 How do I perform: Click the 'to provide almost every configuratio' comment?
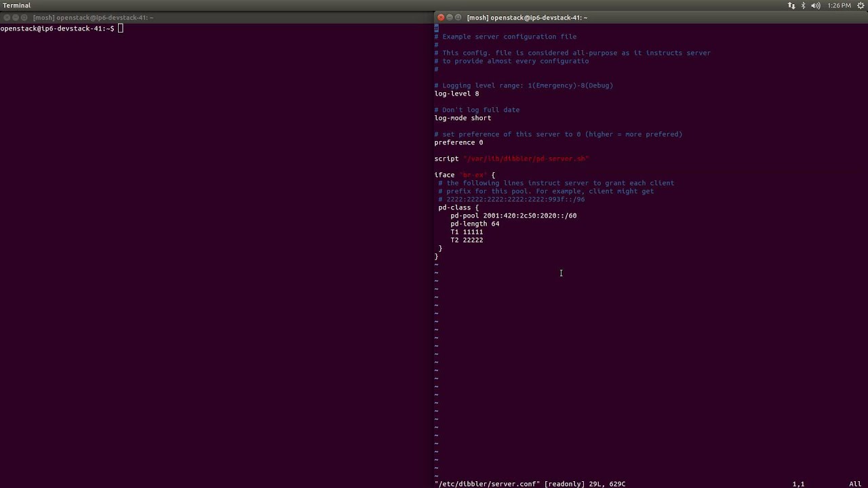coord(511,61)
